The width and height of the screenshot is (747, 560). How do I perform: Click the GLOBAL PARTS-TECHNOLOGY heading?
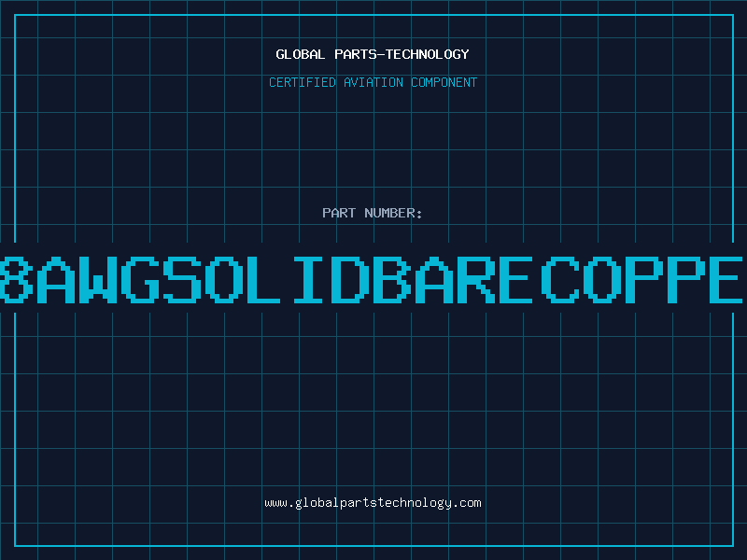(373, 54)
